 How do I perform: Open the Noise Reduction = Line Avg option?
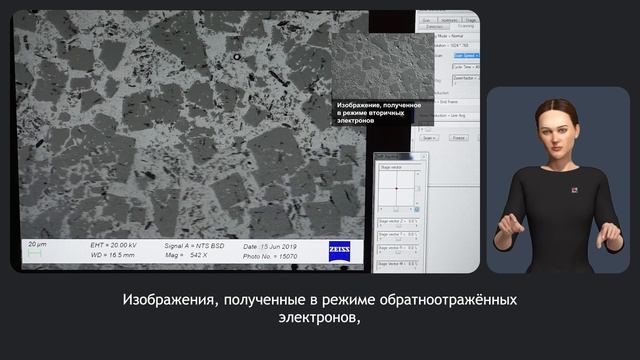[x=448, y=116]
